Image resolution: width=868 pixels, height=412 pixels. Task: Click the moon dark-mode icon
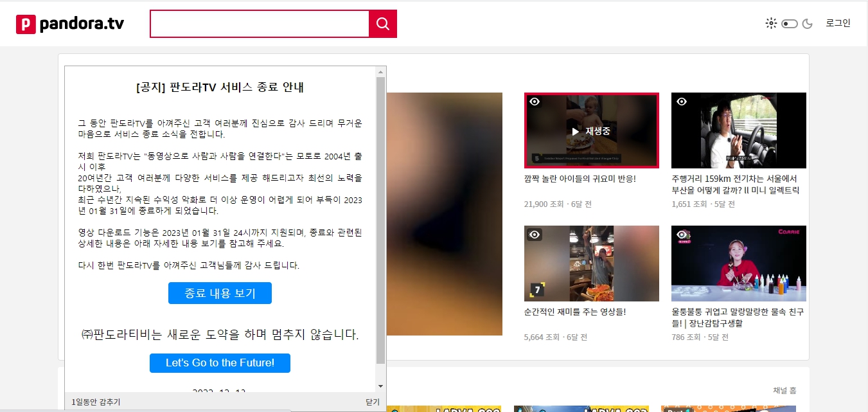click(x=808, y=24)
